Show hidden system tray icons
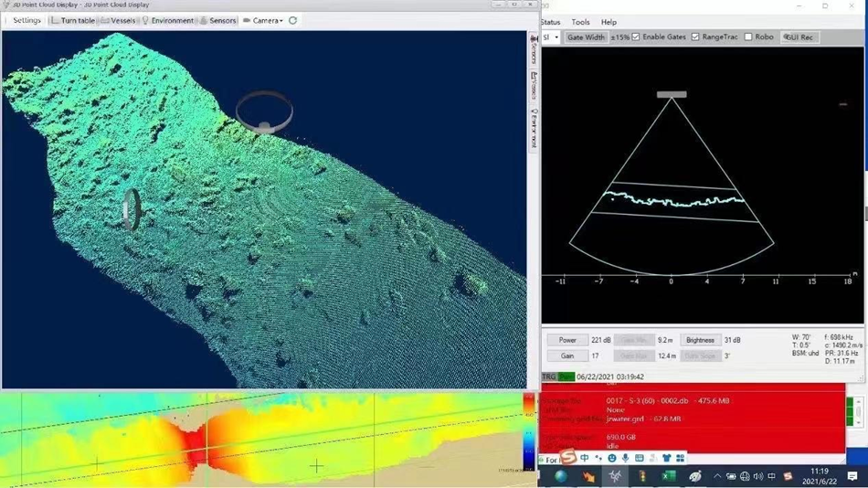The height and width of the screenshot is (488, 868). tap(717, 476)
